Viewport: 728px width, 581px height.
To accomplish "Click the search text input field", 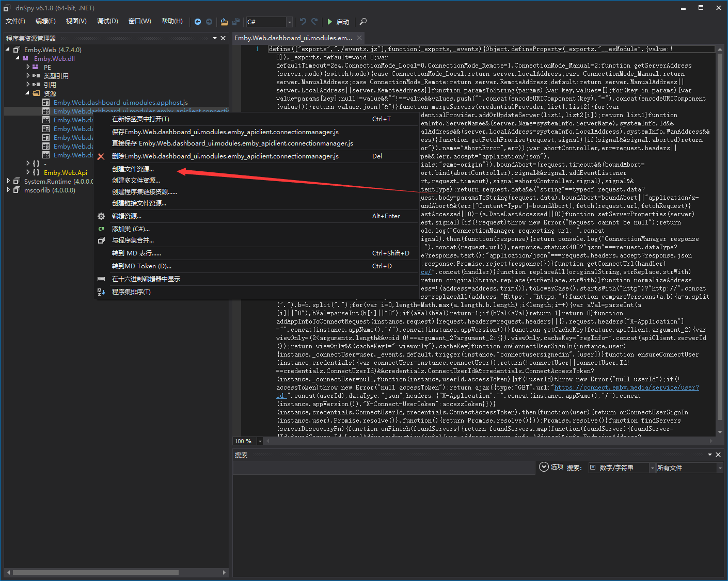I will (x=384, y=467).
